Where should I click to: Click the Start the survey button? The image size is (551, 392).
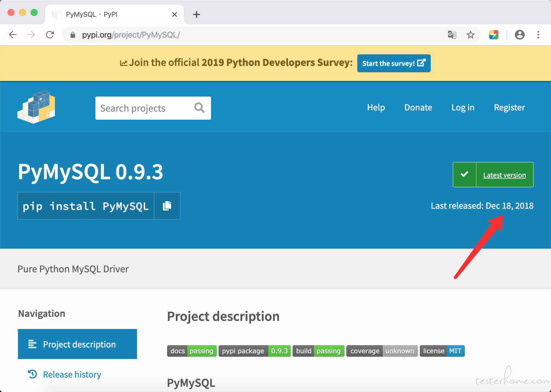click(x=394, y=63)
